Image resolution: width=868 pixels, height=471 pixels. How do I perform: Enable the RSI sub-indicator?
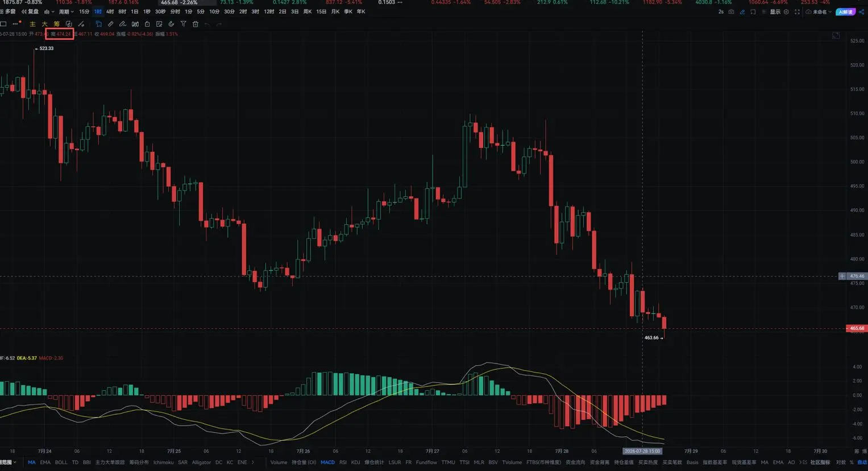343,462
